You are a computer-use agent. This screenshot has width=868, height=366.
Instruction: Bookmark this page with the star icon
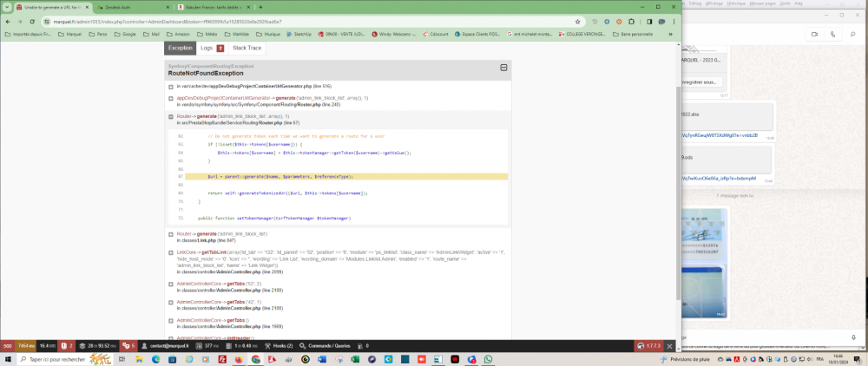tap(577, 22)
